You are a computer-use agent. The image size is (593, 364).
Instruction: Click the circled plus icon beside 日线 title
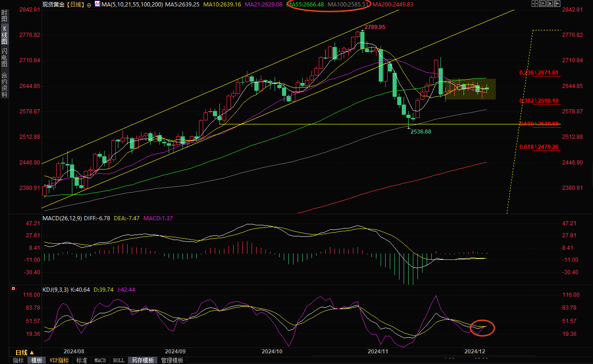click(89, 5)
